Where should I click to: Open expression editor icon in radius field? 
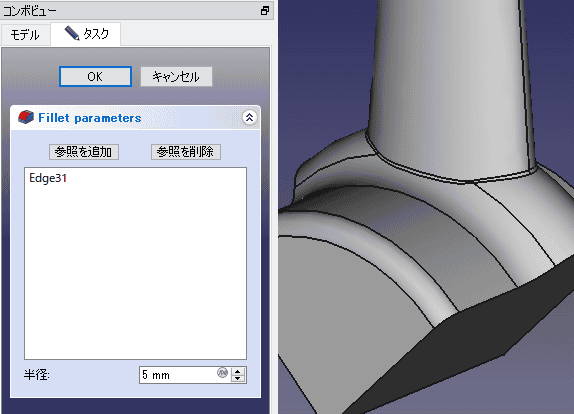(222, 373)
